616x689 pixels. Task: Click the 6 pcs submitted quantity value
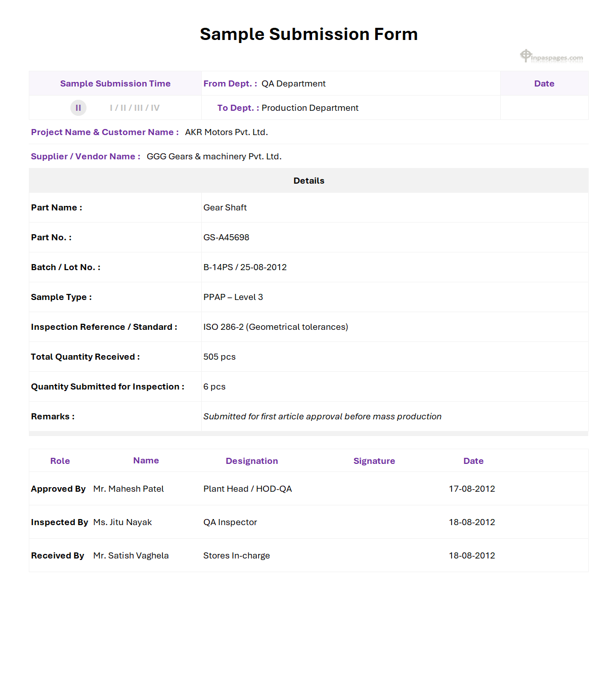tap(214, 386)
